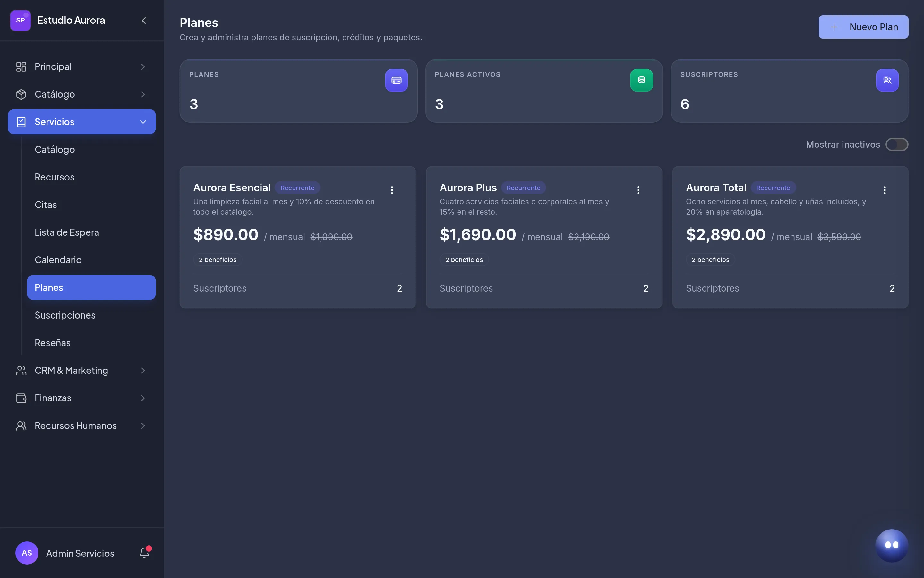
Task: Expand the top-level Catálogo chevron
Action: pos(143,94)
